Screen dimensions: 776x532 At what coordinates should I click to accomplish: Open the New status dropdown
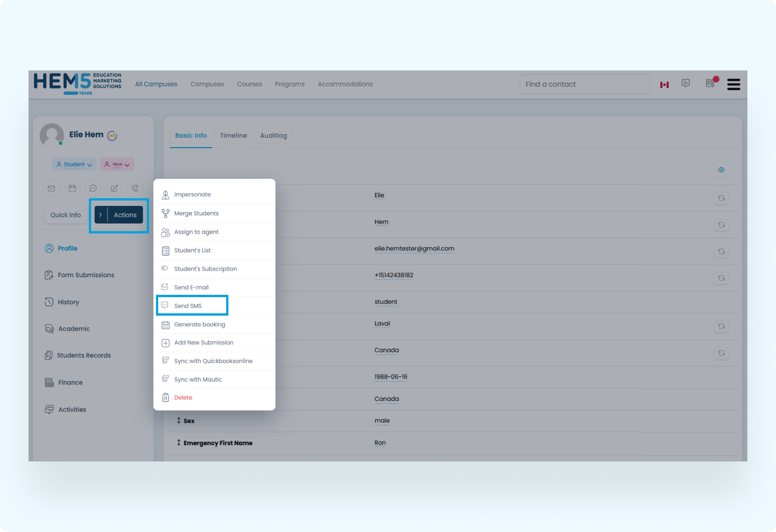117,164
